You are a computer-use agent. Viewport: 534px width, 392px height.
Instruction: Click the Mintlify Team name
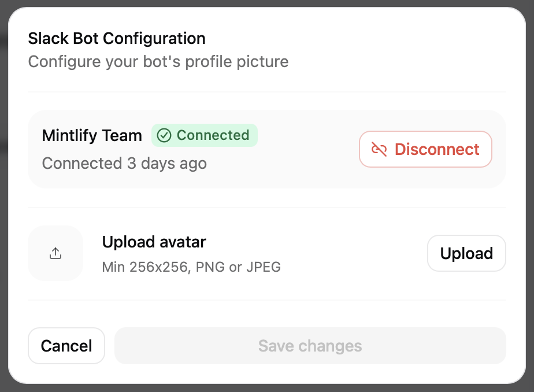pyautogui.click(x=91, y=135)
